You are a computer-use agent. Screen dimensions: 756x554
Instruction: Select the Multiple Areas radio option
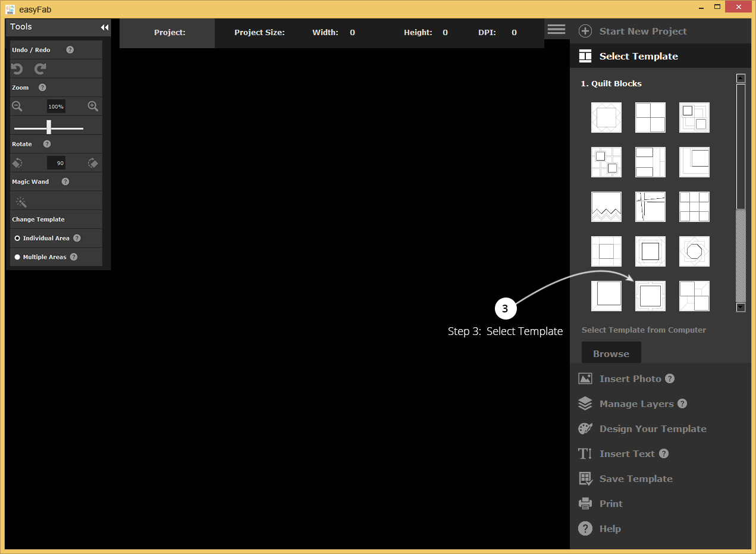(17, 257)
